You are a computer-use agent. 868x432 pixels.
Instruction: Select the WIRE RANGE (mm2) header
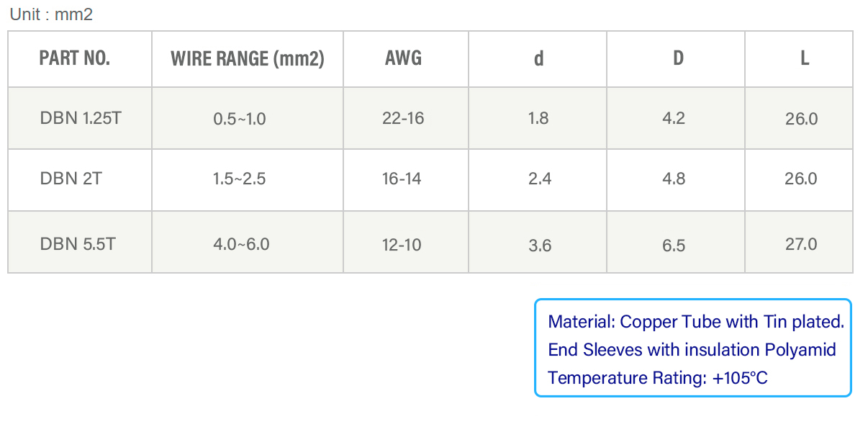248,59
